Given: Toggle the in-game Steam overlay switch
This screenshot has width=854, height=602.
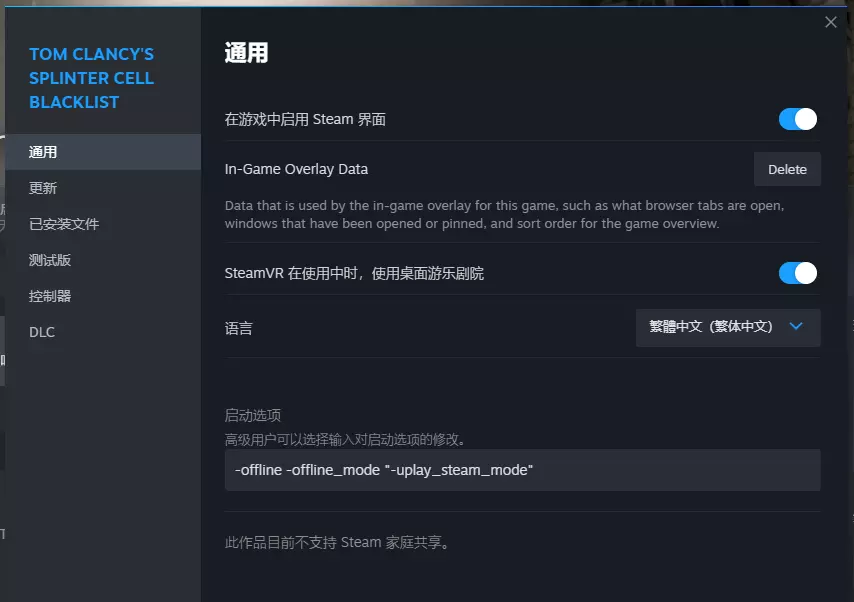Looking at the screenshot, I should pos(797,119).
